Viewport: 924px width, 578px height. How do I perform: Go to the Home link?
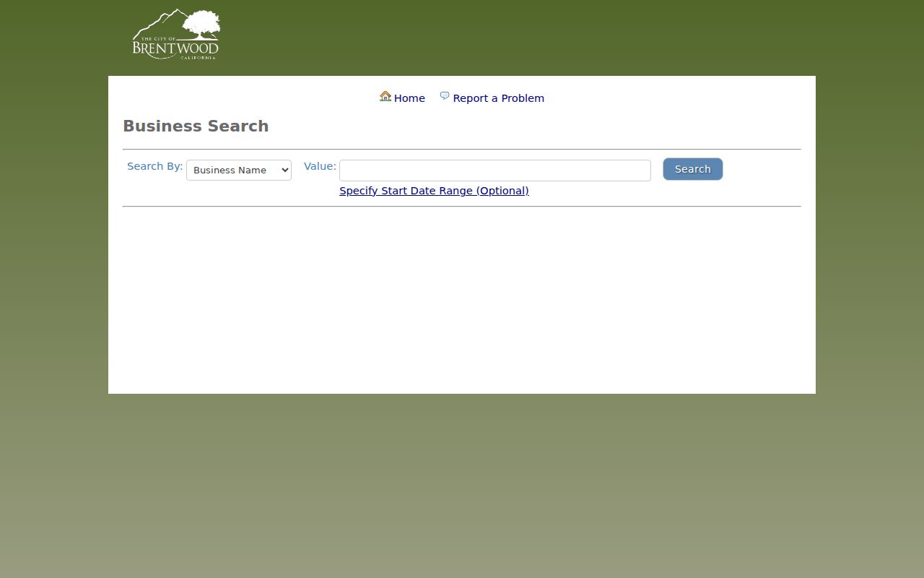409,98
